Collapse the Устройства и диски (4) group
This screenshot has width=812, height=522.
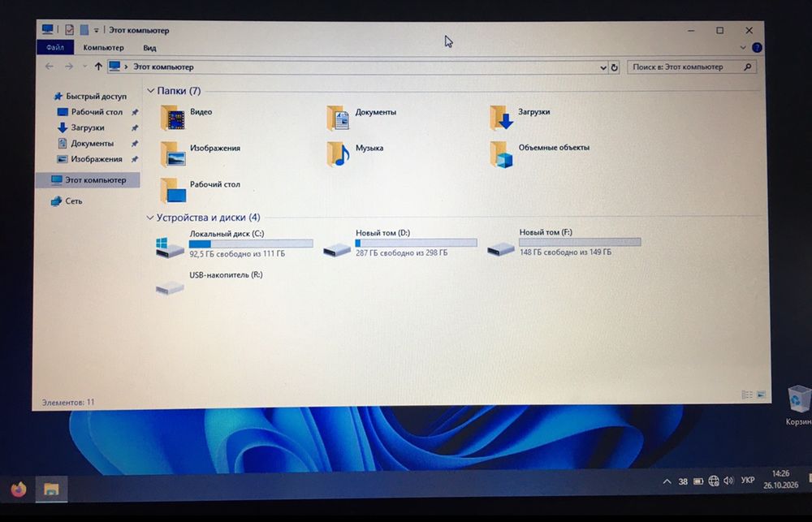pos(150,218)
